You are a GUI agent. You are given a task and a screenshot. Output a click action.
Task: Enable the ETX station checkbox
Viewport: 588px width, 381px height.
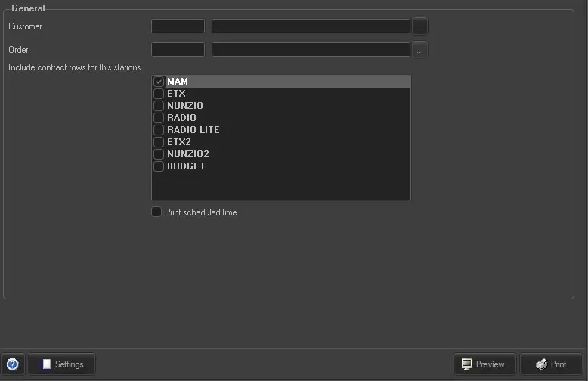[159, 94]
